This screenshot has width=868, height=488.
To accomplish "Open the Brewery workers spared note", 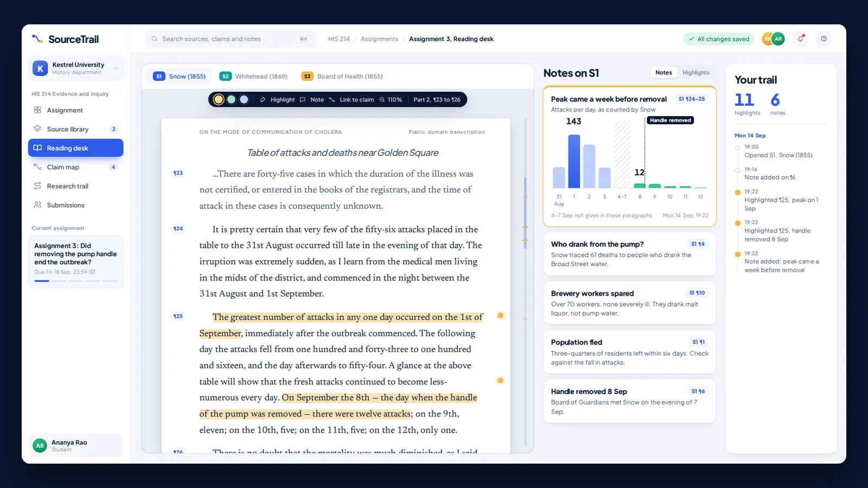I will [x=629, y=303].
